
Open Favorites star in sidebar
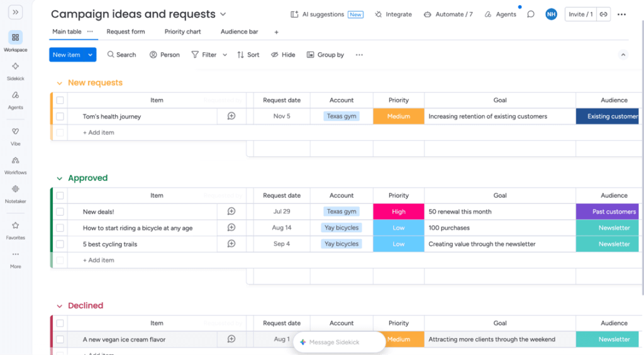click(x=15, y=225)
